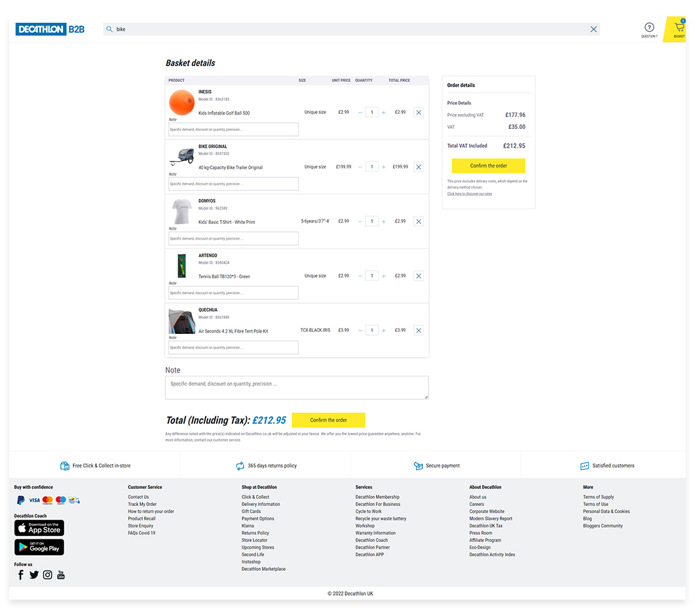Click the Decathlon B2B logo
Image resolution: width=695 pixels, height=616 pixels.
pos(50,29)
